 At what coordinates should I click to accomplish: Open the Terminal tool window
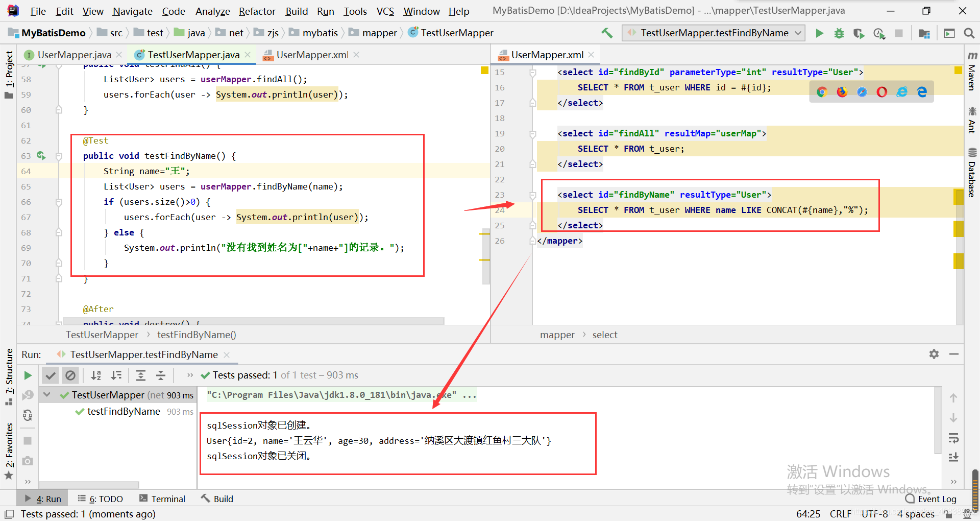[x=162, y=499]
